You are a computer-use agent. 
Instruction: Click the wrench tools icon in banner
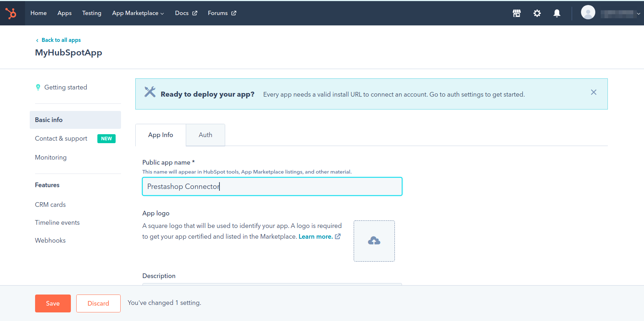pyautogui.click(x=150, y=92)
